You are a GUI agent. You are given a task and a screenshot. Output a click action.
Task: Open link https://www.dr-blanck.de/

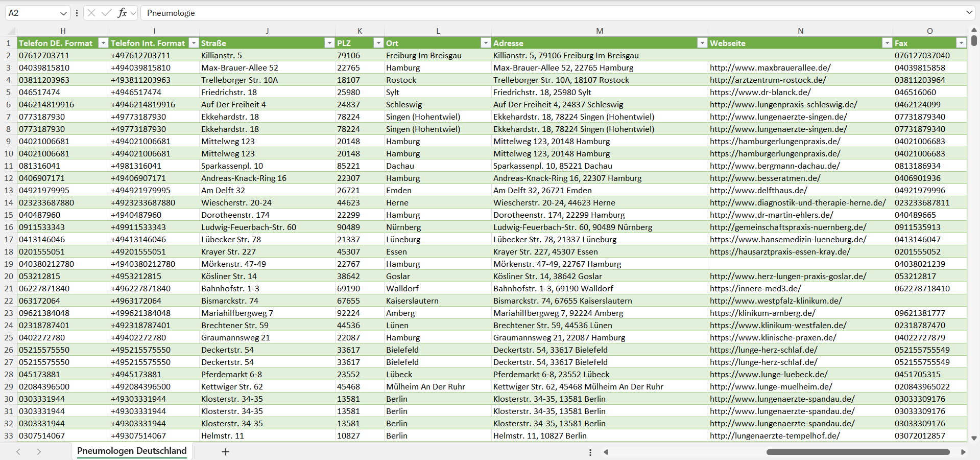(760, 92)
